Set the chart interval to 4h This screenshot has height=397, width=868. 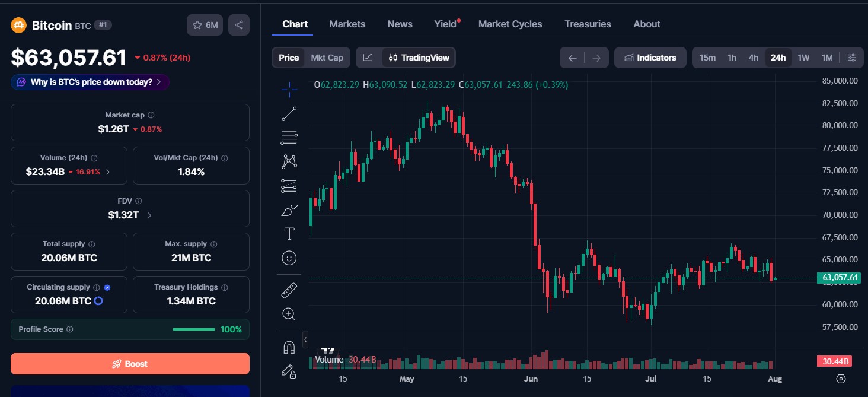[754, 58]
